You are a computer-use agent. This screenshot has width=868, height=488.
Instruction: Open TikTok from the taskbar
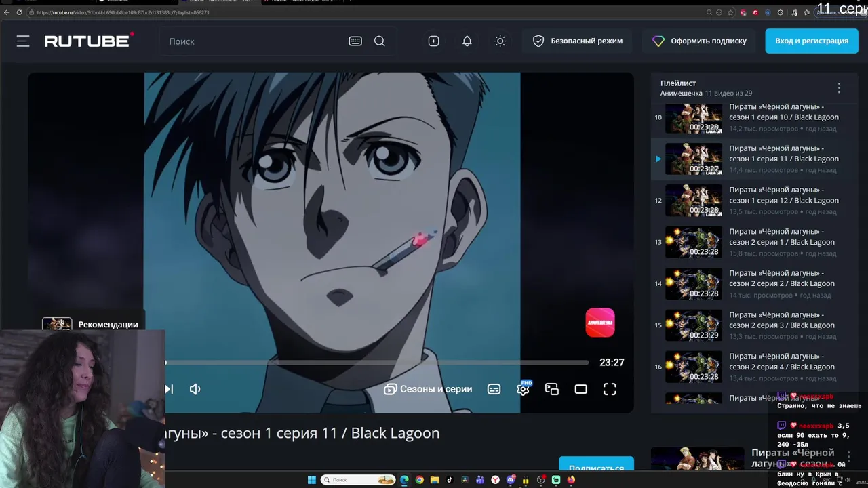coord(450,480)
